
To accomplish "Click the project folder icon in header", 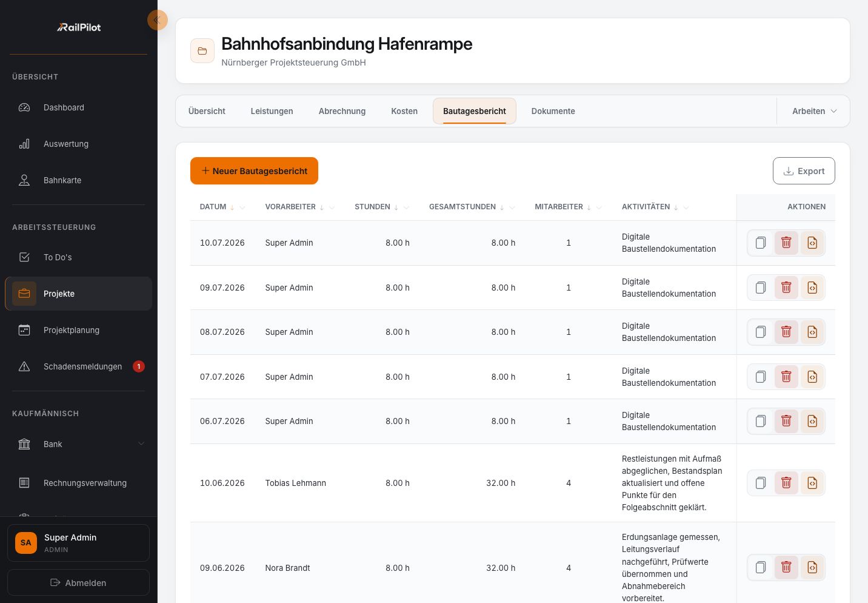I will 202,51.
